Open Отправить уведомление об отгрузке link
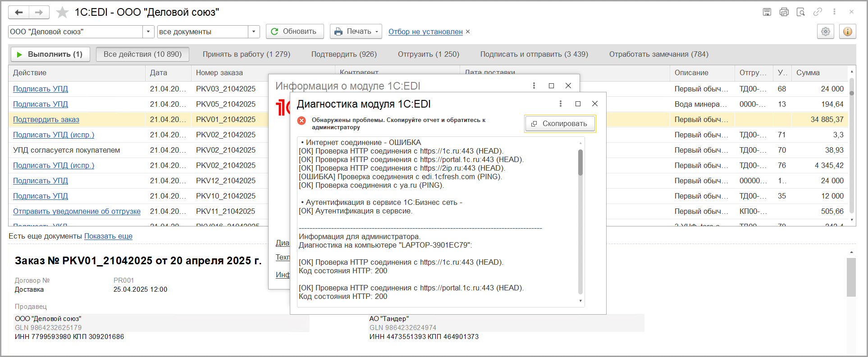 coord(77,211)
